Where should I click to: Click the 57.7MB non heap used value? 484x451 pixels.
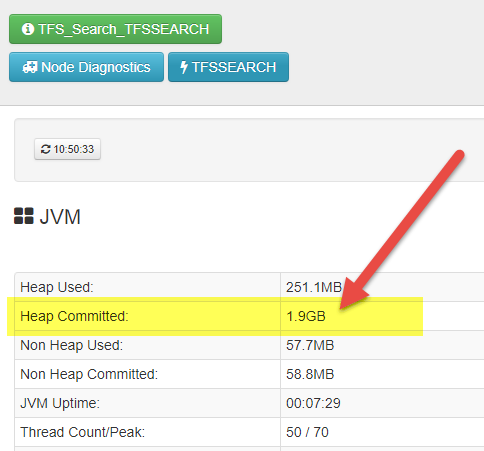[310, 345]
